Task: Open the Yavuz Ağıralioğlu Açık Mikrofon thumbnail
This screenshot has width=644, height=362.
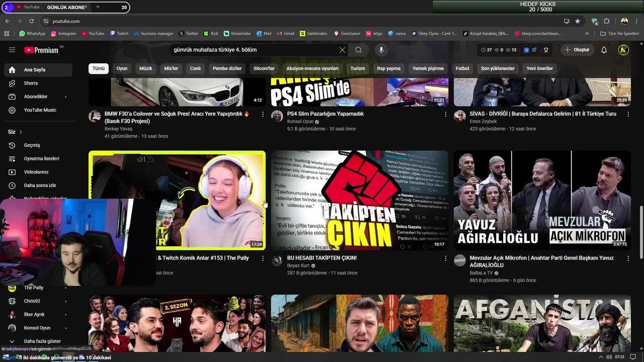Action: (542, 200)
